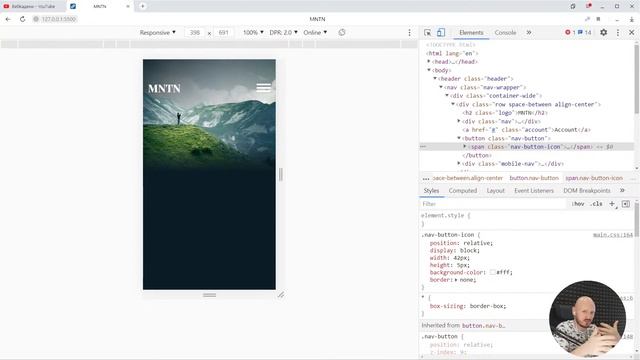Reload the current page
Image resolution: width=640 pixels, height=360 pixels.
coord(22,19)
